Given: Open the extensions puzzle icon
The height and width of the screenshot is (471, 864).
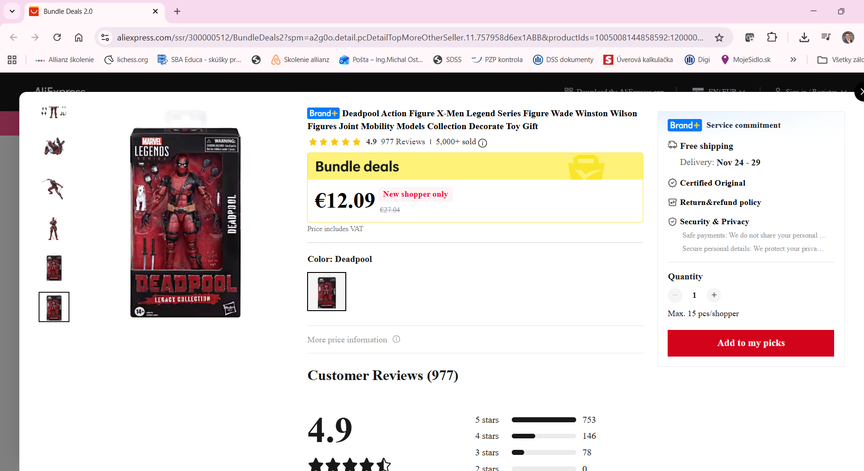Looking at the screenshot, I should point(772,37).
